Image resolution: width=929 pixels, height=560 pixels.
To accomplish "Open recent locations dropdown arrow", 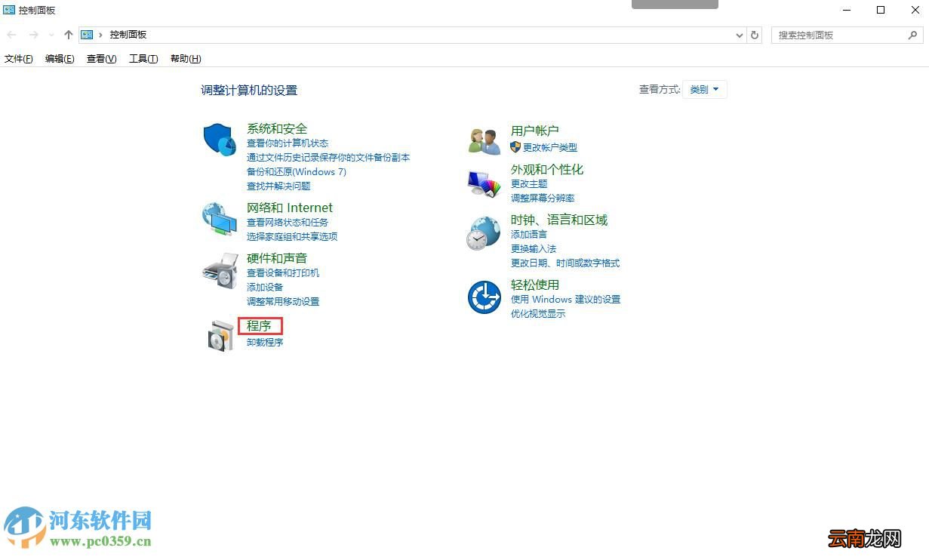I will pos(51,35).
